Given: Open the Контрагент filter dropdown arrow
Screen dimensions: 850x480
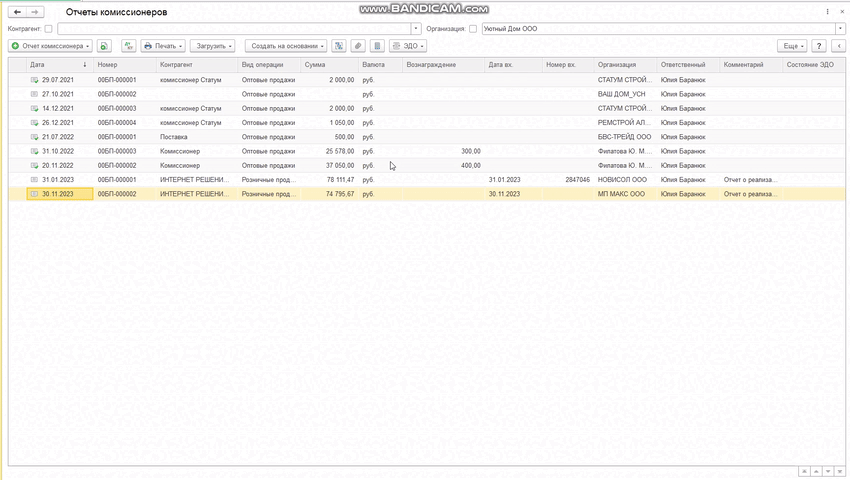Looking at the screenshot, I should (x=416, y=29).
